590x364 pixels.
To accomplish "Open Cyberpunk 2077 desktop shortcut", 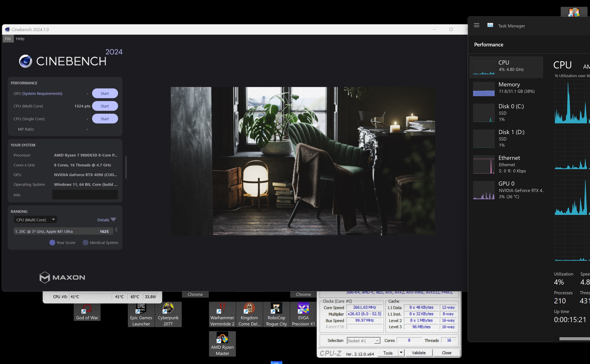I will (168, 315).
